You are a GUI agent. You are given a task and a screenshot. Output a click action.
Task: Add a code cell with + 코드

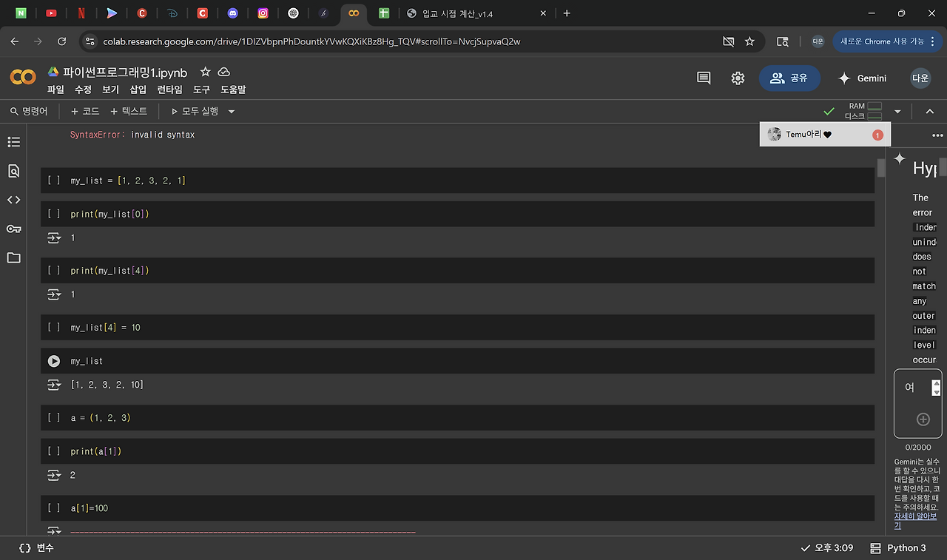click(x=85, y=112)
